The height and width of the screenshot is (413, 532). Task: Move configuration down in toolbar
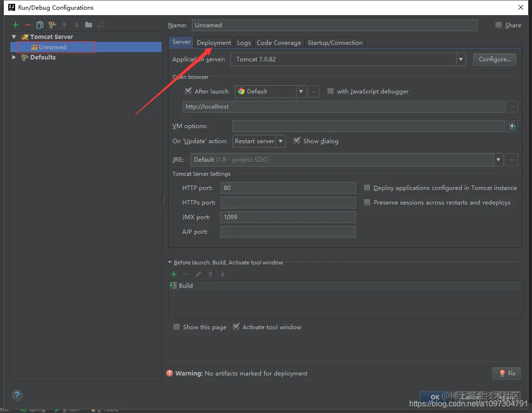(x=76, y=25)
